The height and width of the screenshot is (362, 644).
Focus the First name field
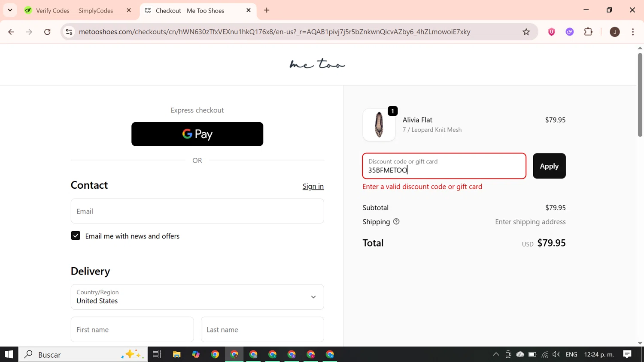tap(132, 329)
